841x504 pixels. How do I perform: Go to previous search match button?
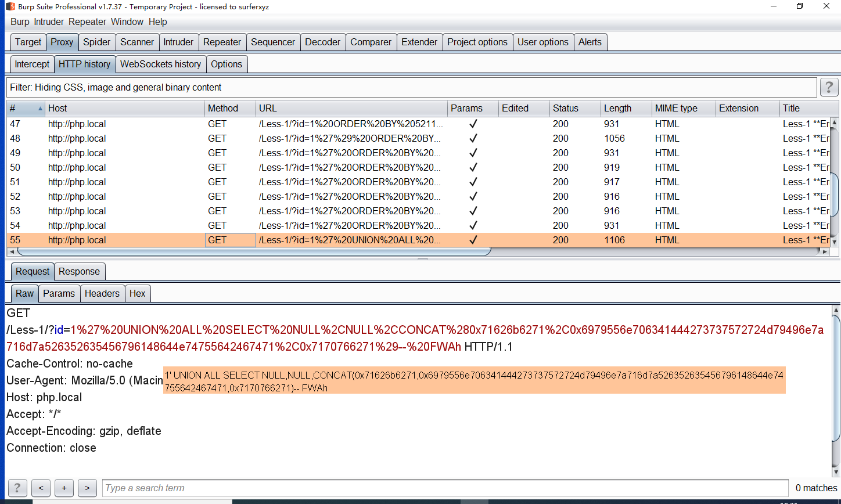pos(41,488)
